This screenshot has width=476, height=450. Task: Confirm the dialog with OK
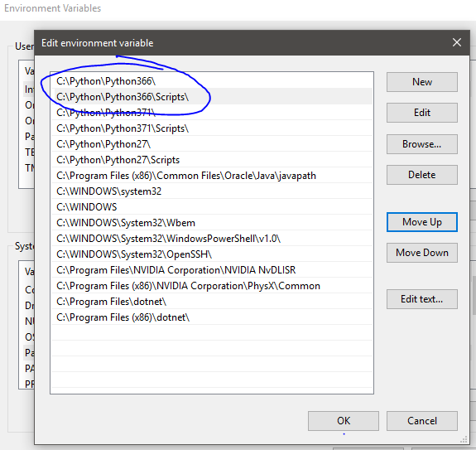coord(344,421)
